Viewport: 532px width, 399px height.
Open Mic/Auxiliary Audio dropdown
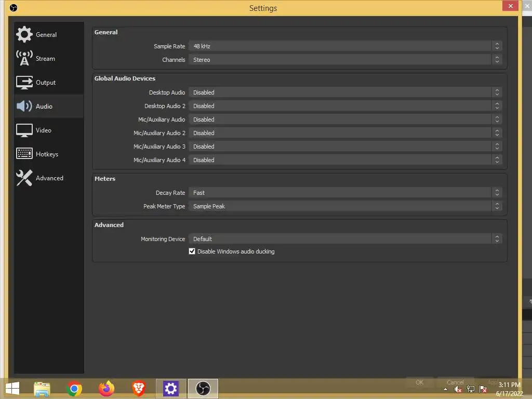(x=345, y=119)
